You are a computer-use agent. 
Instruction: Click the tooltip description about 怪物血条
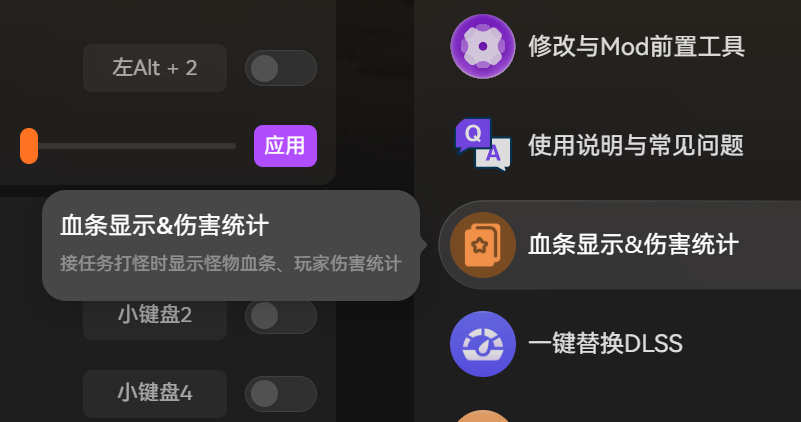tap(230, 264)
